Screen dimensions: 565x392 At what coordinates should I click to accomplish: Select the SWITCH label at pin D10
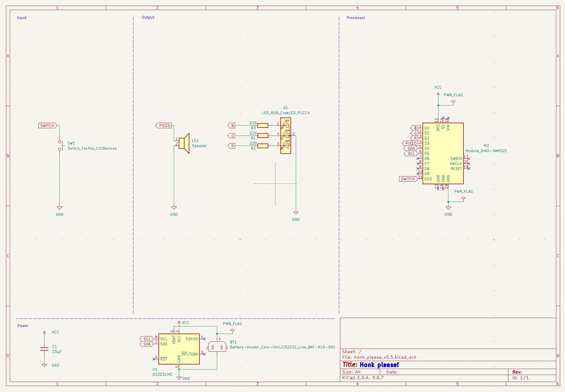[x=408, y=179]
